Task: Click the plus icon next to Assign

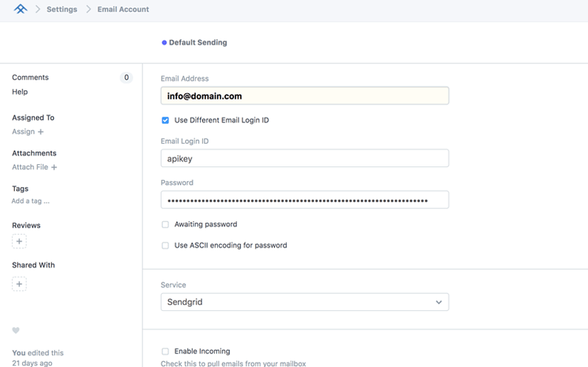Action: click(x=41, y=132)
